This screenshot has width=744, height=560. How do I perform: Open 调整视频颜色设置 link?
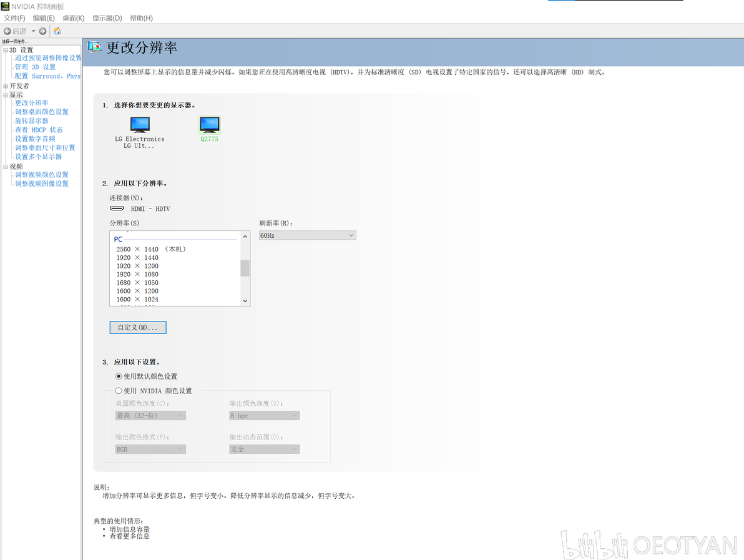(42, 175)
